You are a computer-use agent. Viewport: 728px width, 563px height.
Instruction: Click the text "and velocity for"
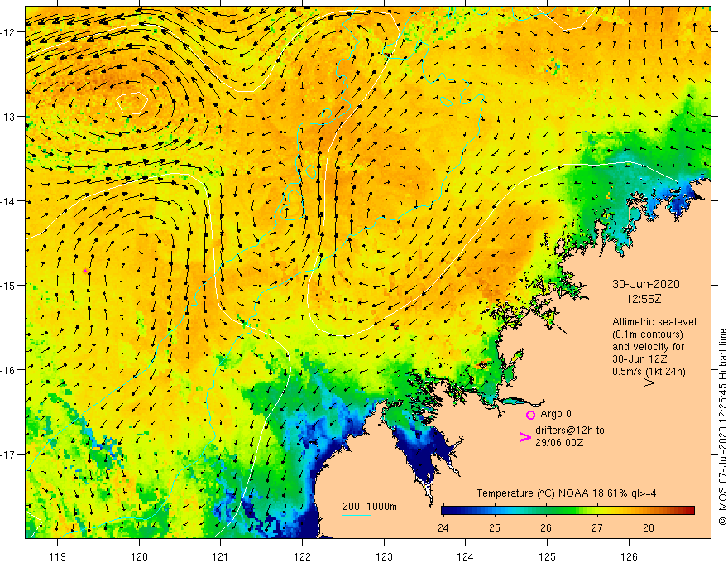click(x=648, y=347)
